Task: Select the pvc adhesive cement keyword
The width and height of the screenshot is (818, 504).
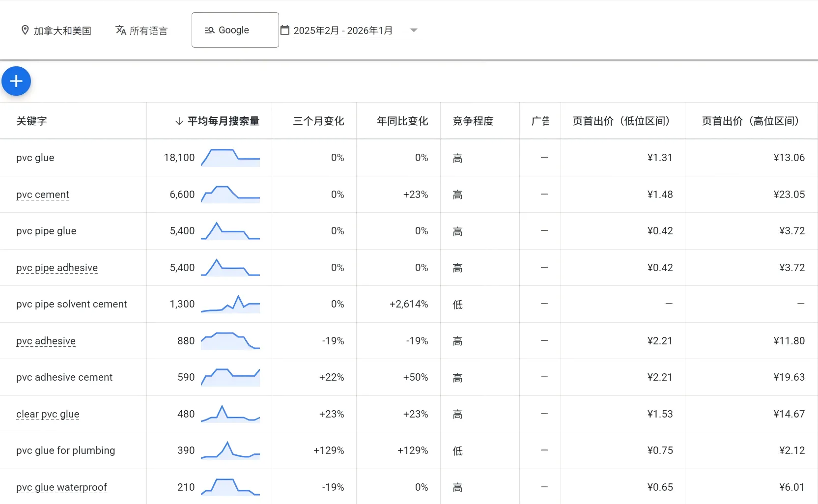Action: point(64,377)
